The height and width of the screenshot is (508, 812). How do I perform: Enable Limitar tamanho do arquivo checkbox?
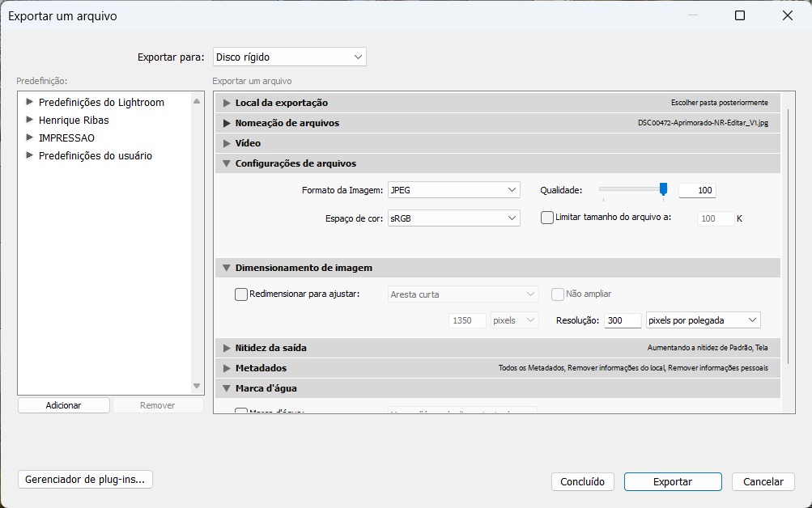click(x=547, y=218)
